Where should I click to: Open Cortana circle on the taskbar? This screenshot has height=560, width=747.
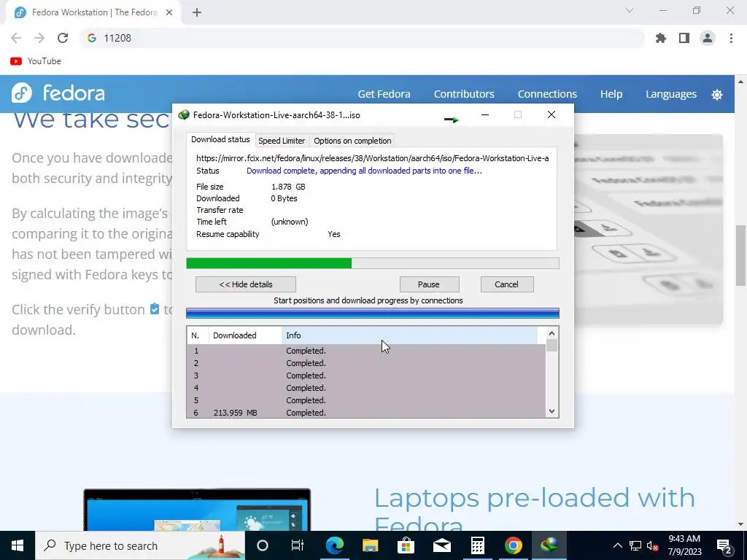(x=263, y=545)
